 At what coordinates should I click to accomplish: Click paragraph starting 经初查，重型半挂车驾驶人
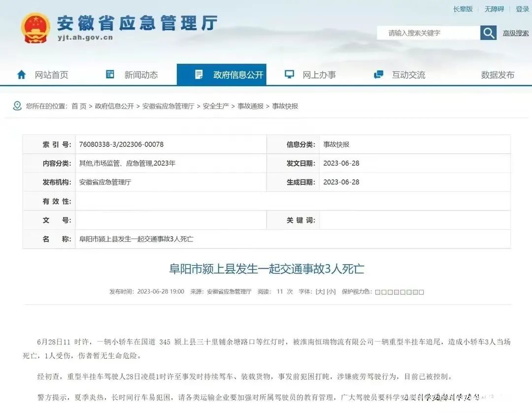point(245,377)
